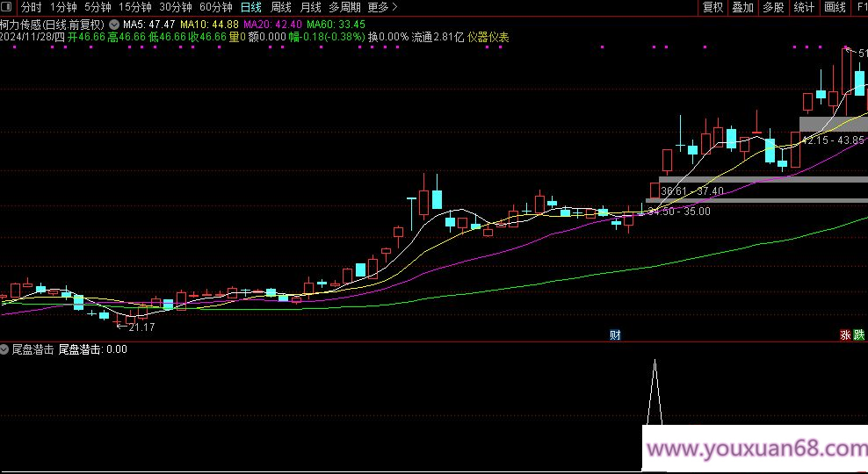Click the MA5: 47.47 label
The image size is (868, 474).
[x=148, y=25]
